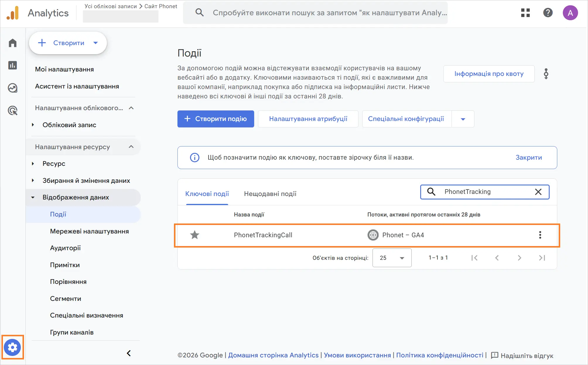Clear the PhonetTracking search with X
588x365 pixels.
(x=538, y=192)
